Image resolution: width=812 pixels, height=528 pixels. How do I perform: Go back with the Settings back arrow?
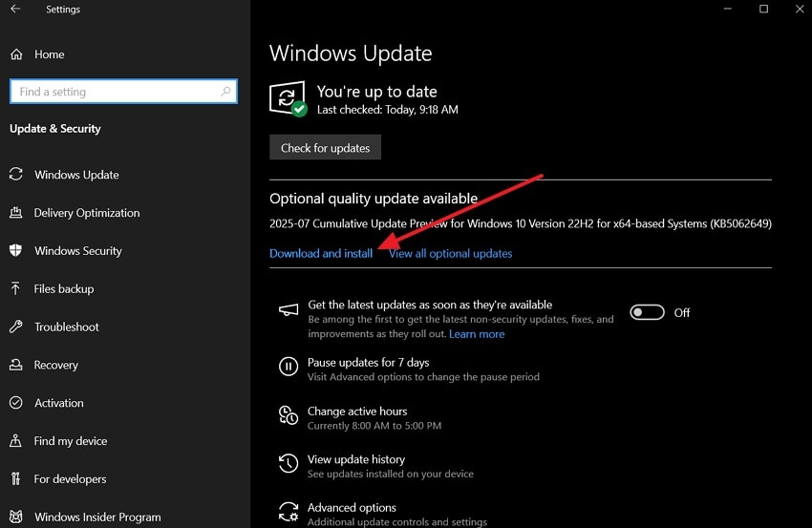pos(15,9)
